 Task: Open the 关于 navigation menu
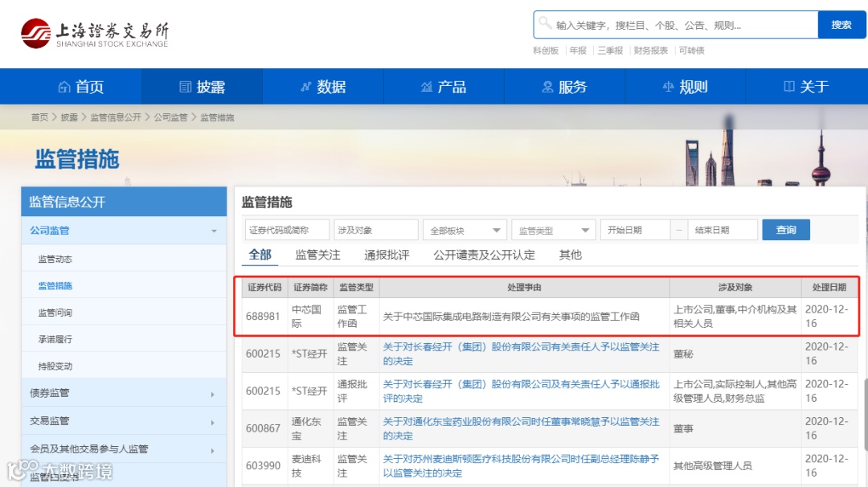tap(806, 87)
